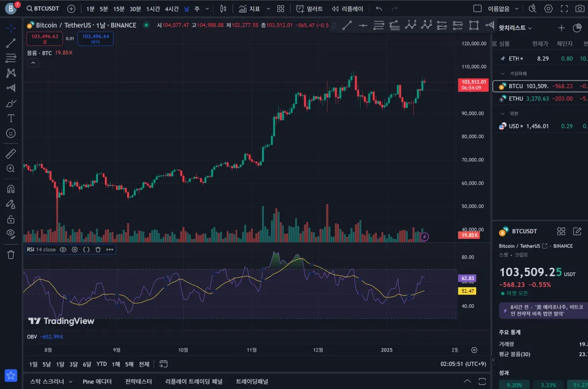
Task: Toggle the favorites star toolbar button
Action: click(10, 376)
